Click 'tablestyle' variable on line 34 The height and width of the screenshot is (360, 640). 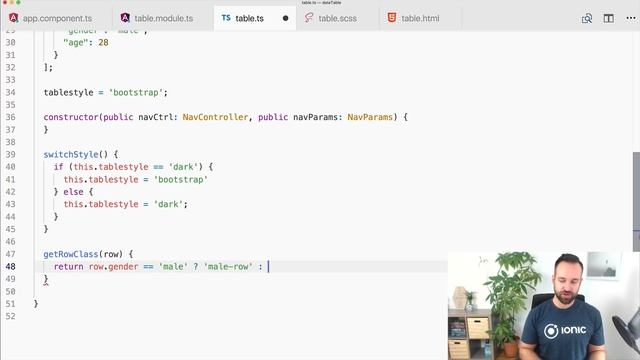click(69, 93)
